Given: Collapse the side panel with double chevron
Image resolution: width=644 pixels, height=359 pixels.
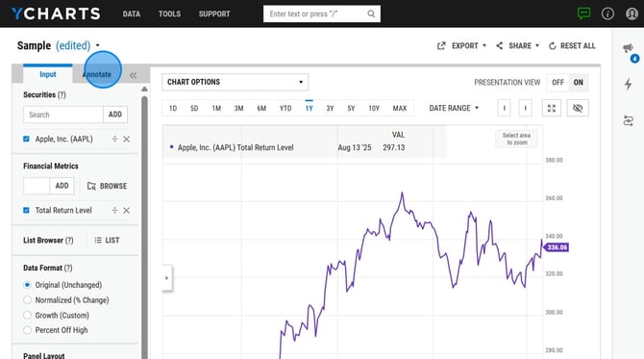Looking at the screenshot, I should 133,75.
